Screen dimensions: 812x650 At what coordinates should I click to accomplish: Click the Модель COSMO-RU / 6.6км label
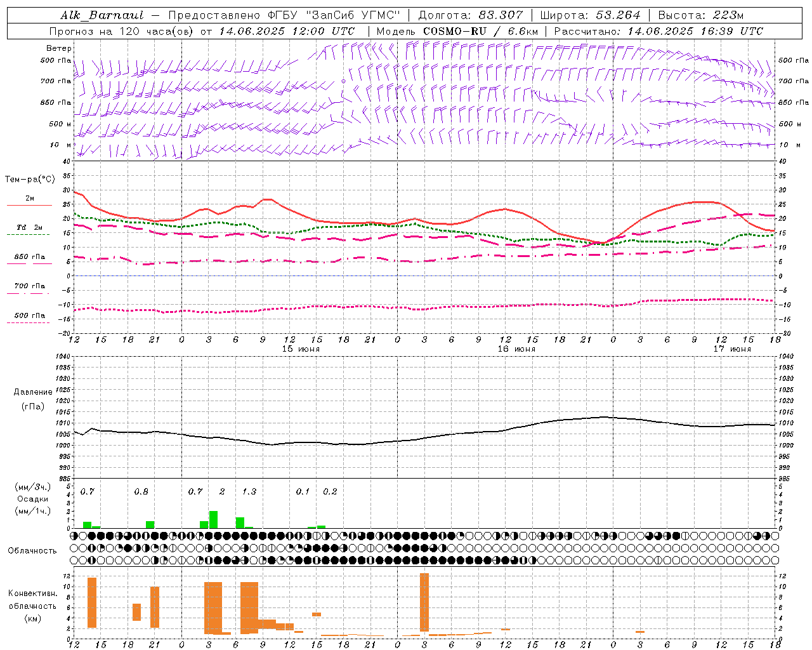(457, 31)
